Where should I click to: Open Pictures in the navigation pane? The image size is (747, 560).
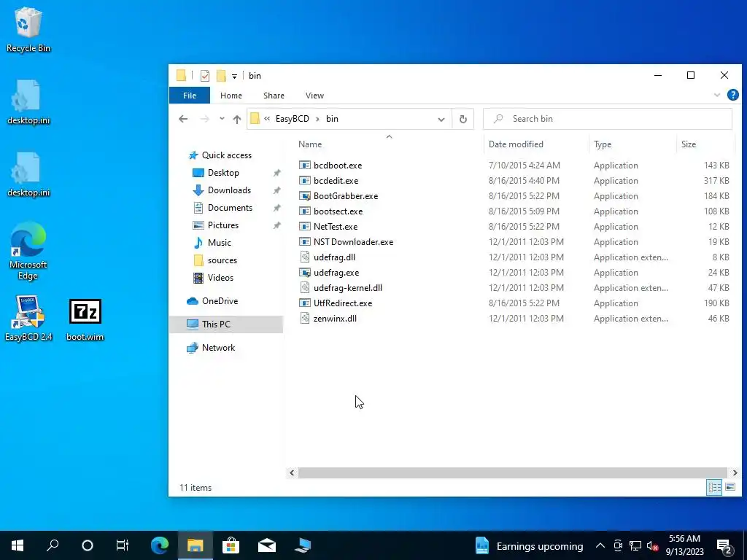tap(223, 225)
